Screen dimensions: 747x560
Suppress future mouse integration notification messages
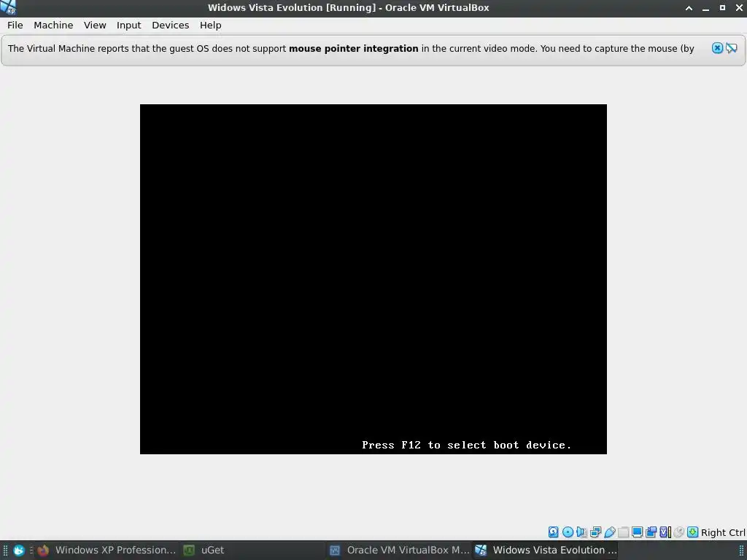click(x=732, y=48)
